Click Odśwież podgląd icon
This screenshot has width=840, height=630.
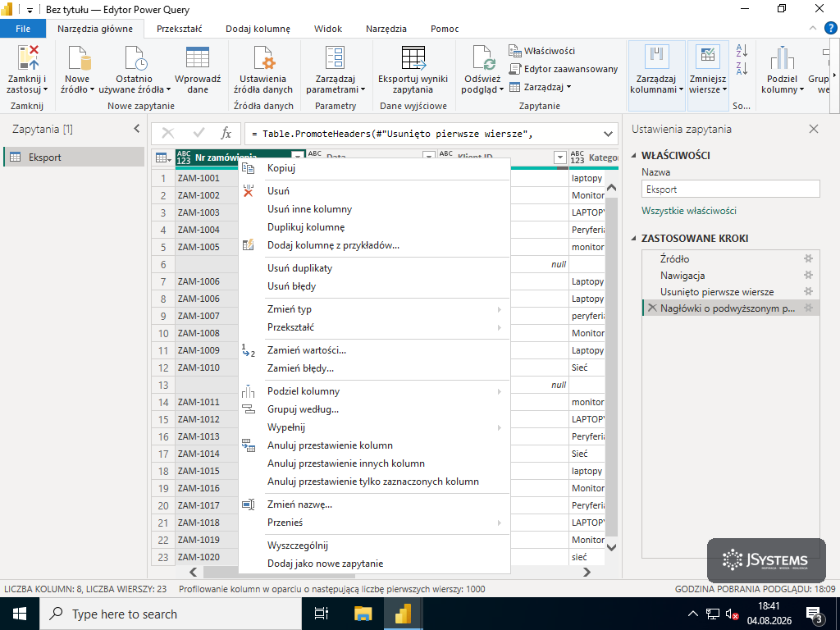484,58
